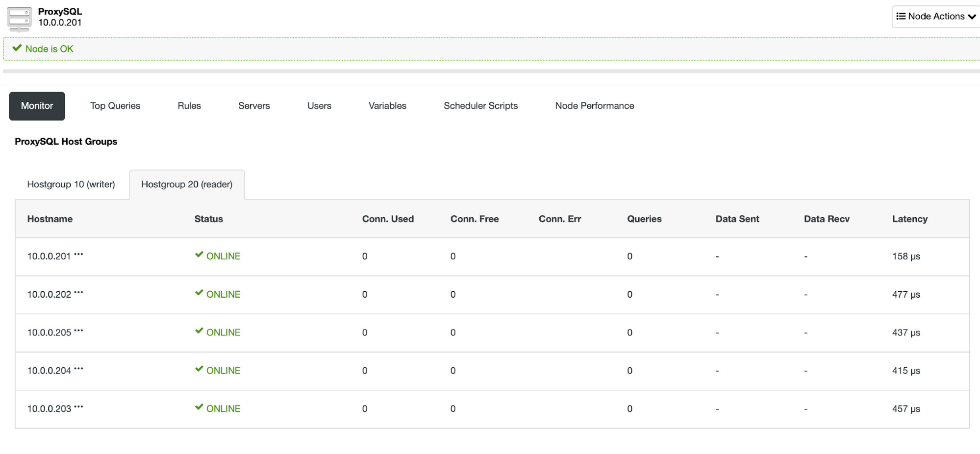The image size is (980, 454).
Task: Click the ONLINE checkmark for 10.0.0.205
Action: (199, 331)
